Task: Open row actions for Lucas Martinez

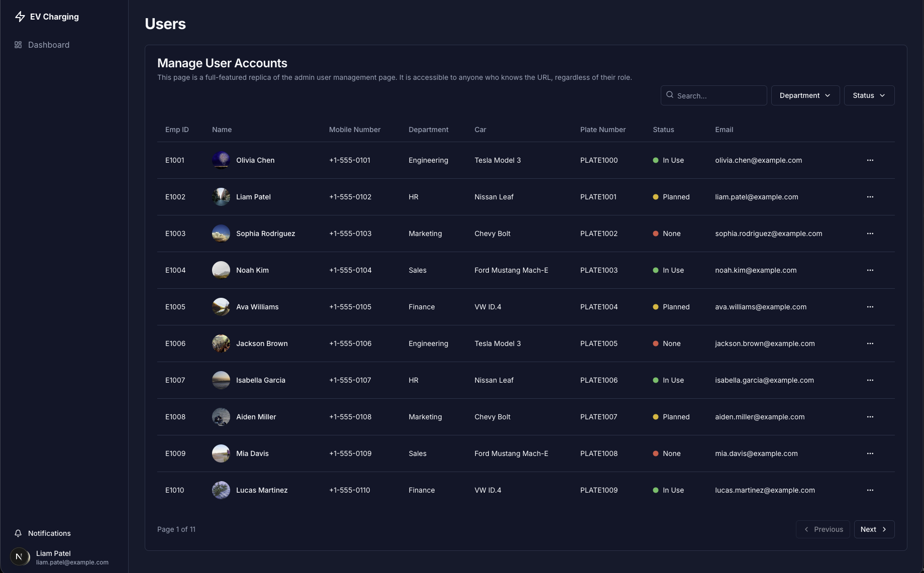Action: coord(870,490)
